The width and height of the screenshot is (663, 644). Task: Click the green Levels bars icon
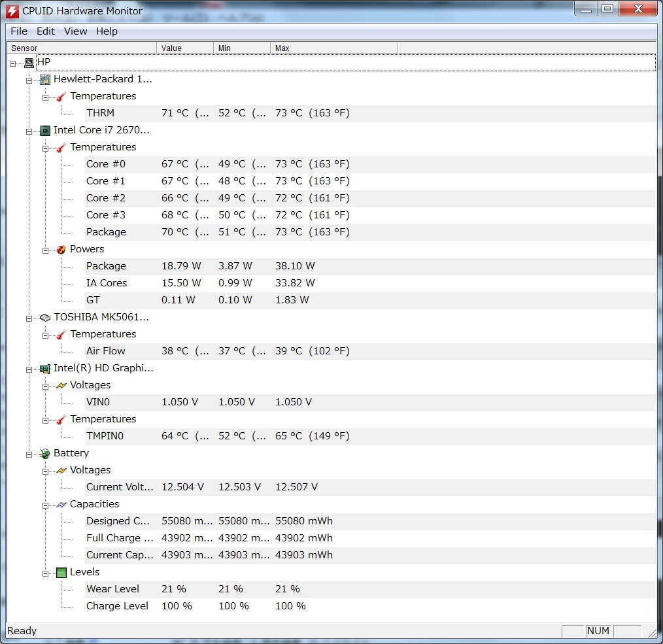[x=61, y=572]
